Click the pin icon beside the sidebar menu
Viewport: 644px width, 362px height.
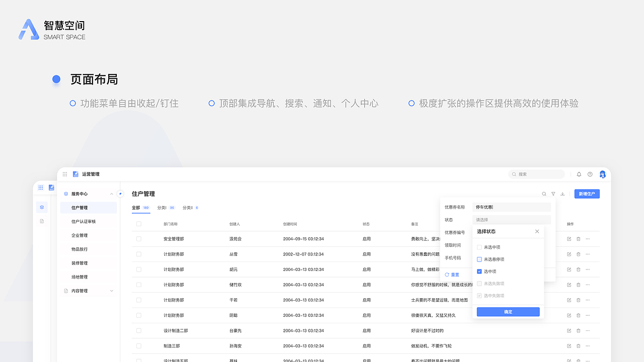[x=120, y=194]
